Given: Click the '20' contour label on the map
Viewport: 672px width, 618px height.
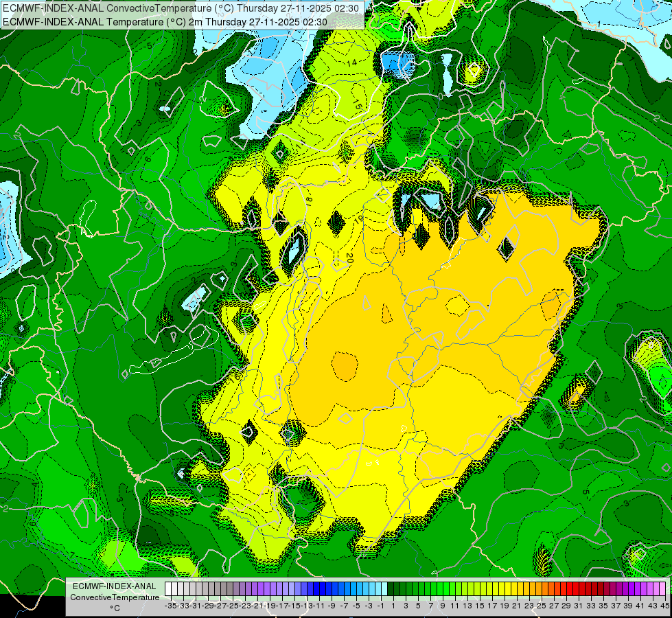Looking at the screenshot, I should click(x=349, y=257).
